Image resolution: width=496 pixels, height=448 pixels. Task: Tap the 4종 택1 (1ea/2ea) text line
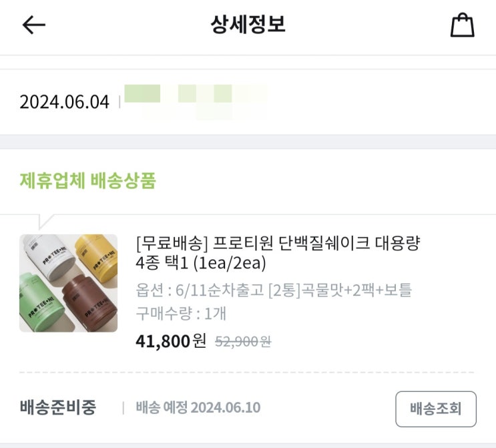click(200, 263)
